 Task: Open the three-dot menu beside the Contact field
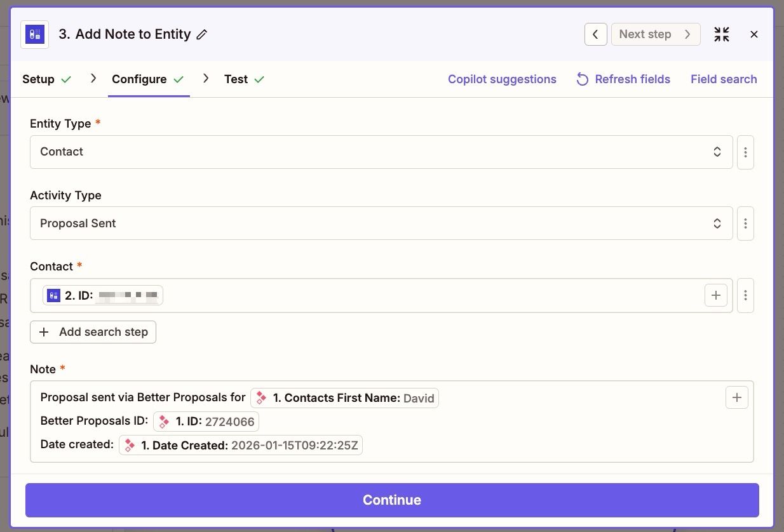pyautogui.click(x=745, y=295)
